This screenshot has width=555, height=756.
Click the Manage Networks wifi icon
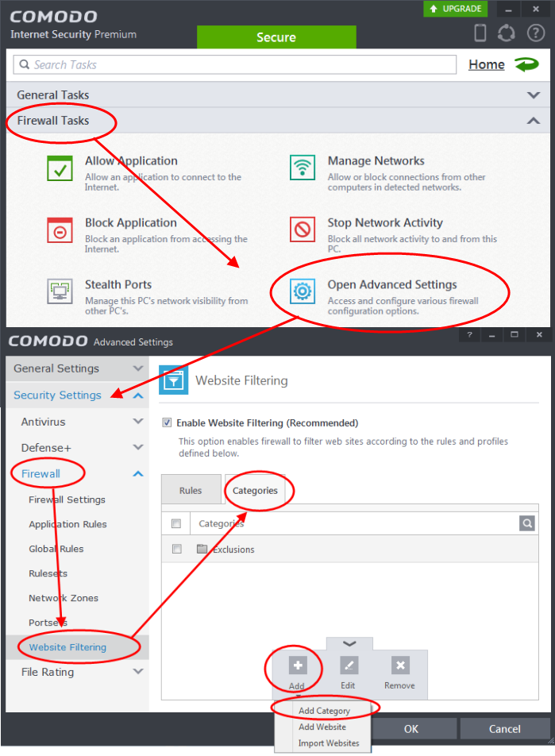[x=303, y=168]
